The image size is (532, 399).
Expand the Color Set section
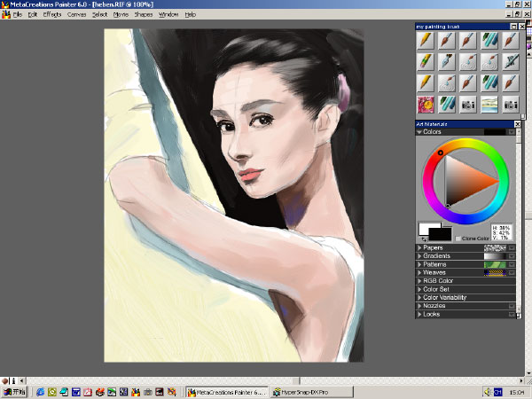click(x=419, y=289)
